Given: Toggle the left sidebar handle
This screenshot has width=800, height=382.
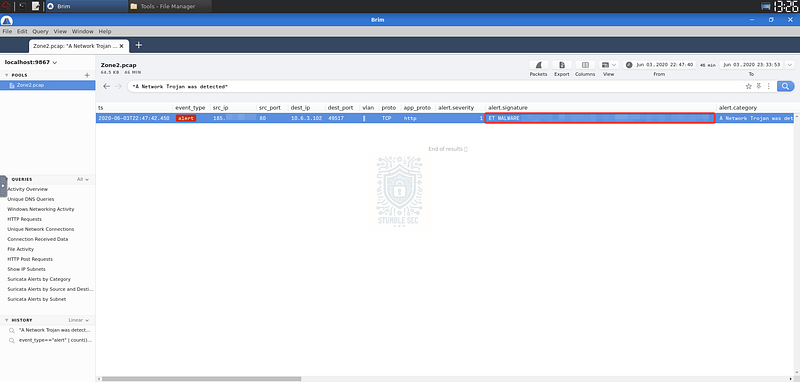Looking at the screenshot, I should coord(3,186).
